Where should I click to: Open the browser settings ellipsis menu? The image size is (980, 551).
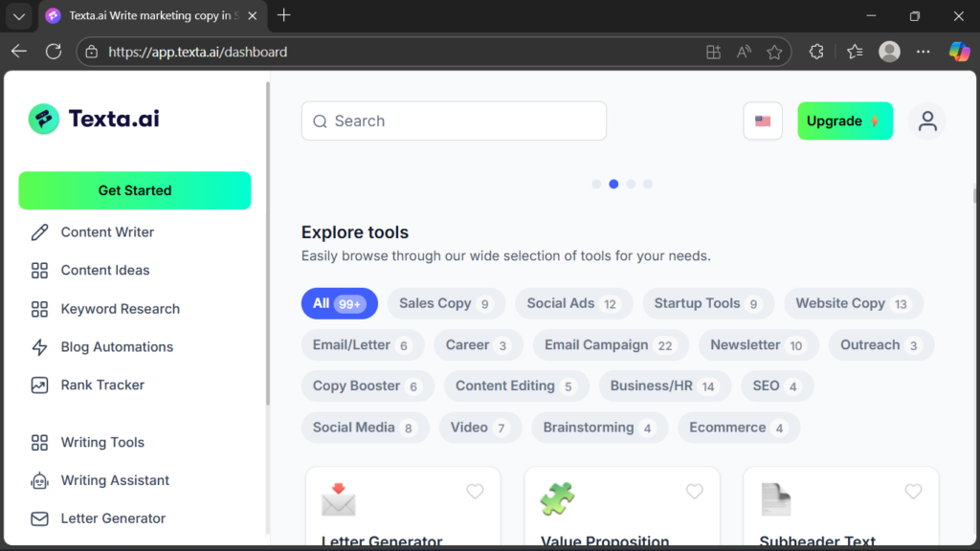tap(923, 51)
